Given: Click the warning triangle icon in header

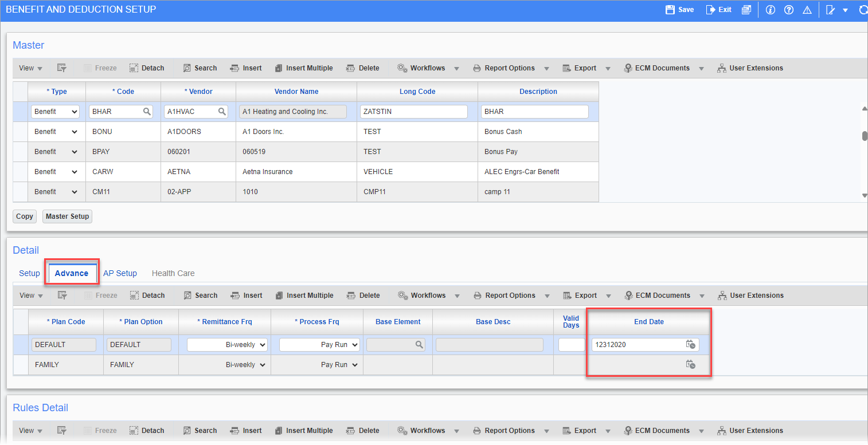Looking at the screenshot, I should (807, 10).
